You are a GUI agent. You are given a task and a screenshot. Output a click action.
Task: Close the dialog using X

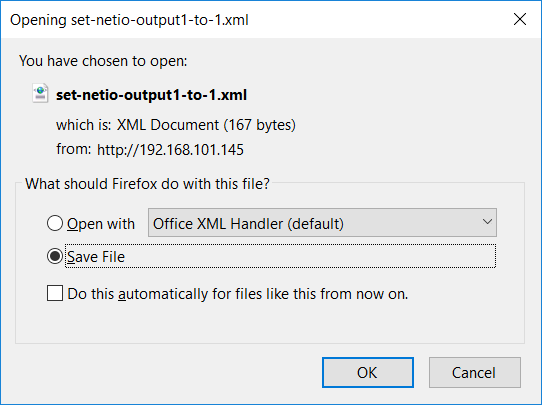click(520, 19)
